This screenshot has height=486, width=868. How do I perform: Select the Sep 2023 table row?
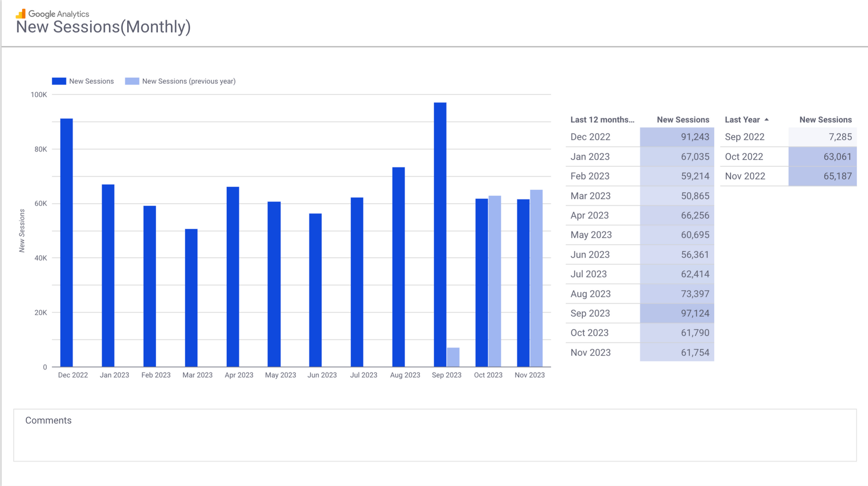click(590, 313)
